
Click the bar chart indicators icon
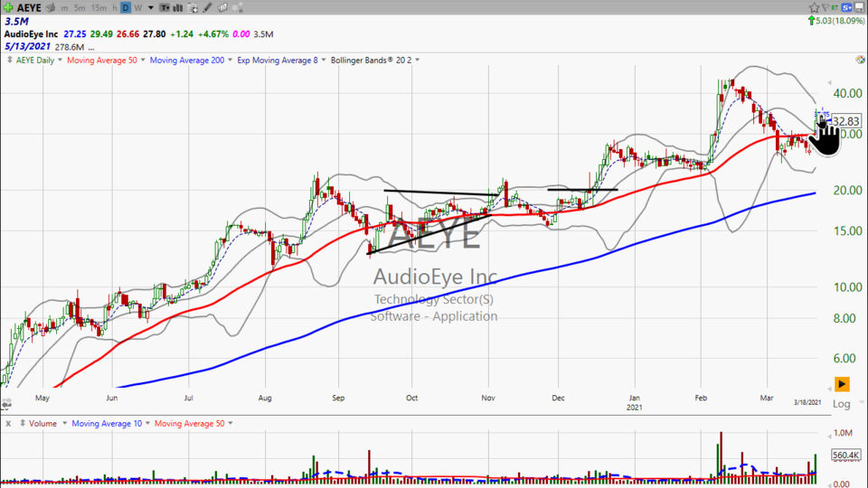tap(178, 8)
